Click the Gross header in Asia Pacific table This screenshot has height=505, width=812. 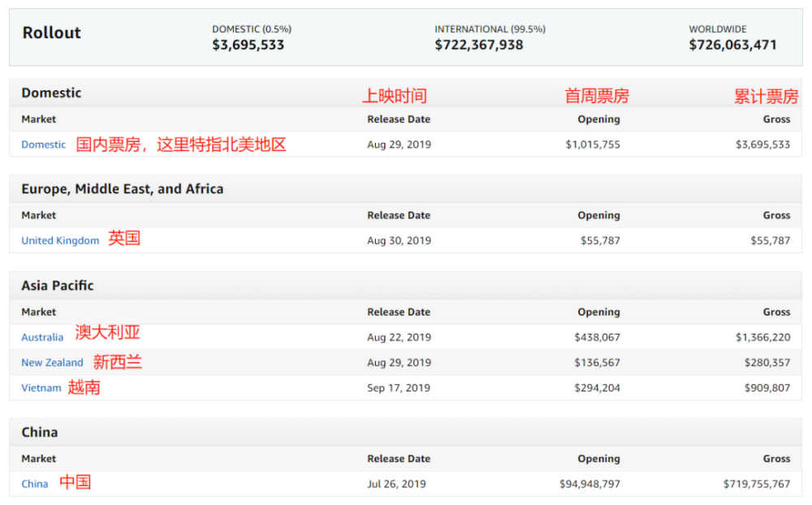point(776,312)
